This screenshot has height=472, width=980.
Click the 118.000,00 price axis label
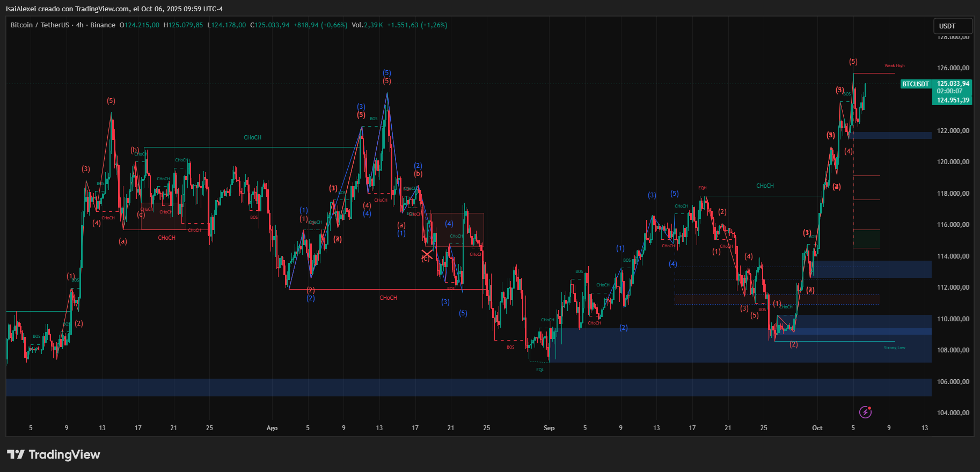click(953, 194)
